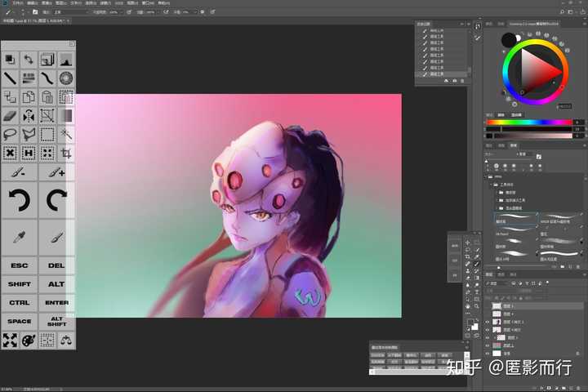Select the magic wand icon

(66, 134)
